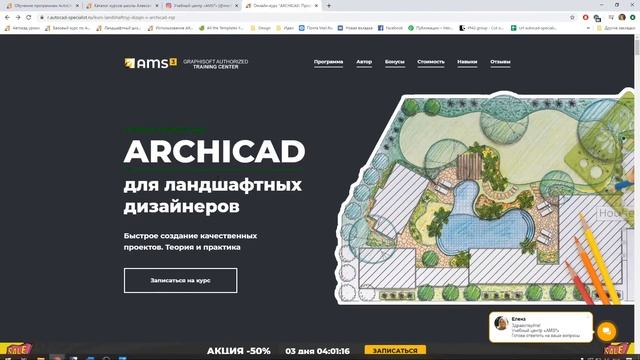Open the "Другие закладки" folder
640x360 pixels.
click(617, 28)
